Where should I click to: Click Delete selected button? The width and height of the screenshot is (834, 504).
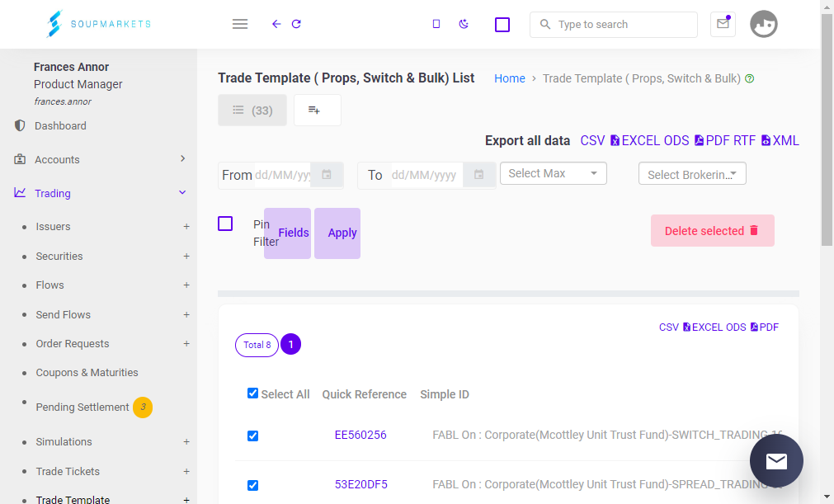coord(712,231)
